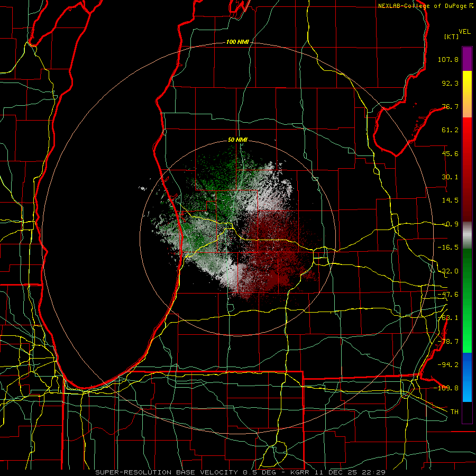The width and height of the screenshot is (476, 476).
Task: Click the 45.6 legend value
Action: click(x=450, y=153)
